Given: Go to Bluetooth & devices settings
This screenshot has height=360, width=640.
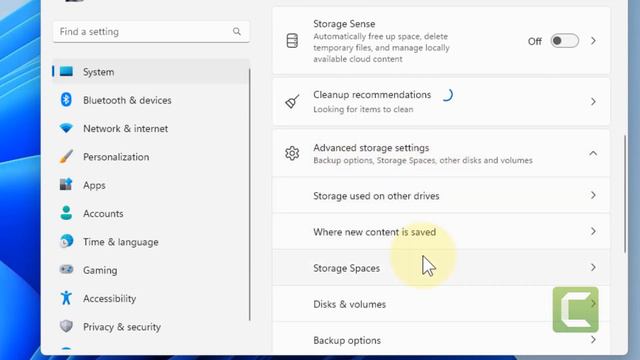Looking at the screenshot, I should tap(151, 100).
